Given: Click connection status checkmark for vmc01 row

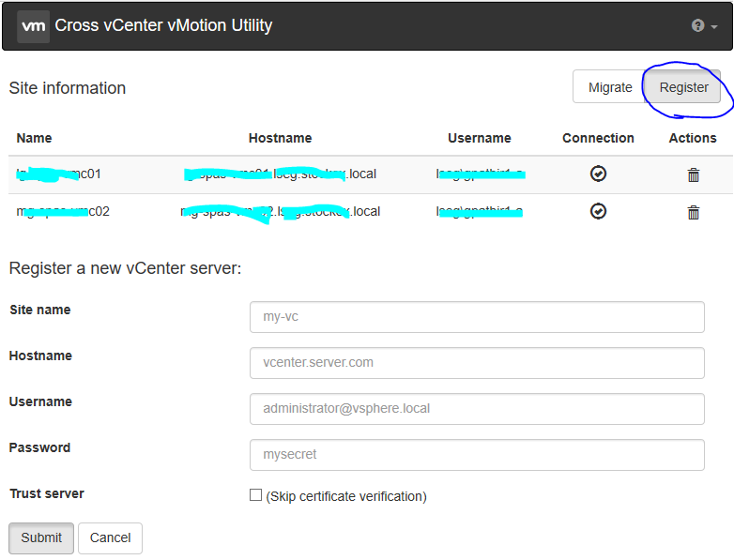Looking at the screenshot, I should 598,174.
